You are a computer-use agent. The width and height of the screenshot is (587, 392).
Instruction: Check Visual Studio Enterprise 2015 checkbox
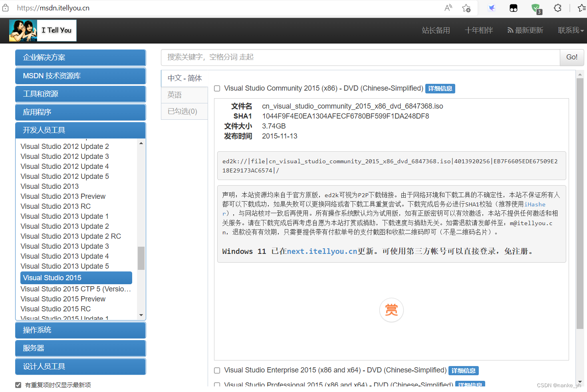(217, 370)
